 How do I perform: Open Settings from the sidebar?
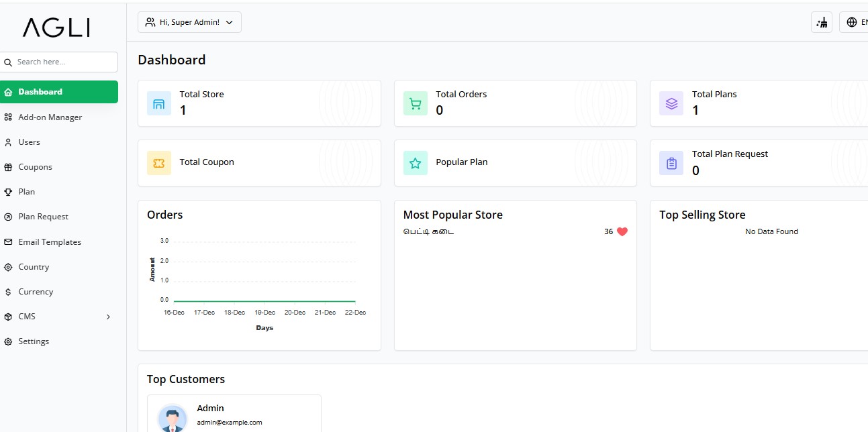point(34,341)
